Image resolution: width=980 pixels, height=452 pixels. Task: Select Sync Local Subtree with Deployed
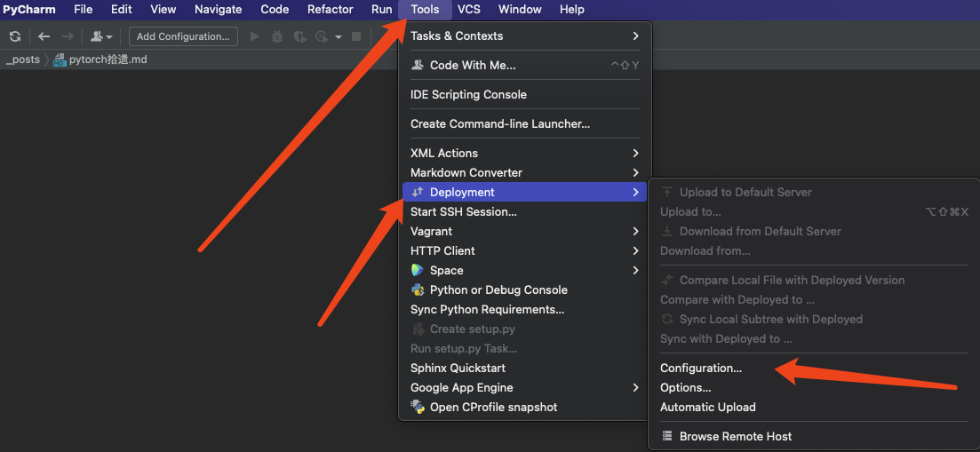(815, 319)
